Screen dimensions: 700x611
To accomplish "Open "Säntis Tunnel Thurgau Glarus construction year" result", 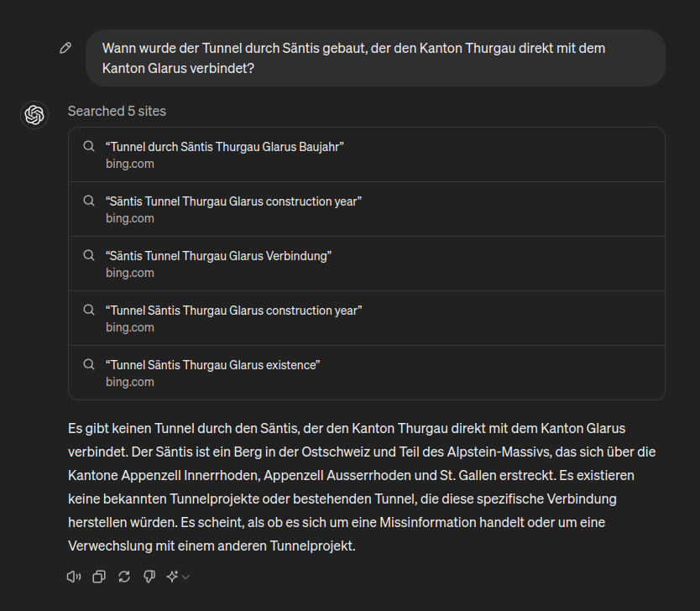I will click(x=233, y=201).
